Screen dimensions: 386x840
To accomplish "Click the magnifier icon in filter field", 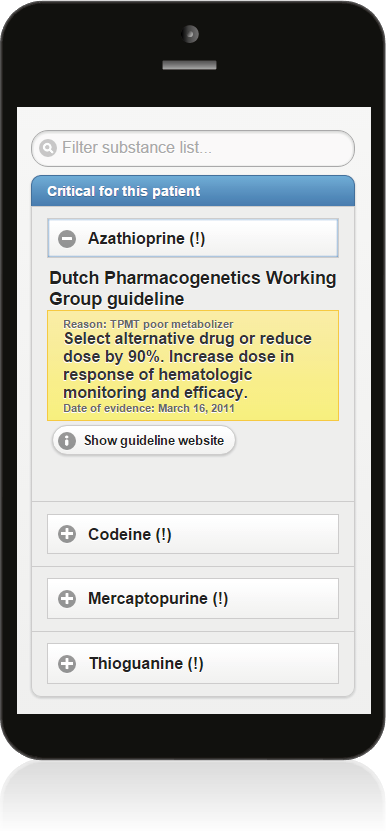I will coord(48,148).
